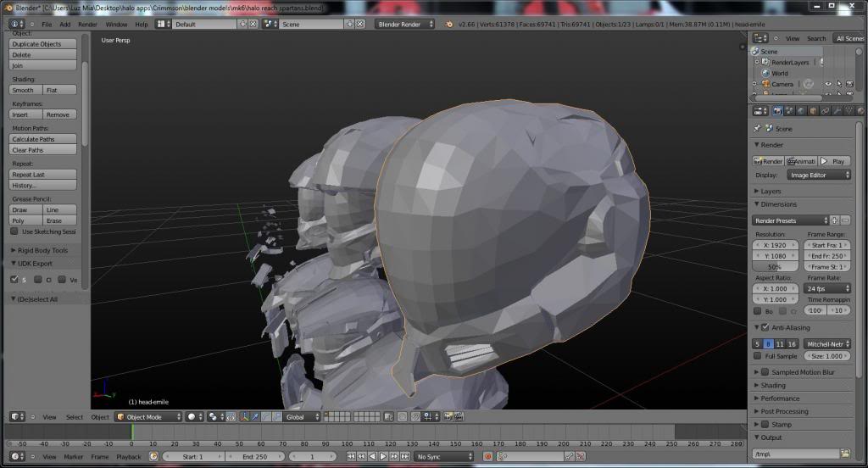Toggle auto keyframe record button

(x=487, y=457)
